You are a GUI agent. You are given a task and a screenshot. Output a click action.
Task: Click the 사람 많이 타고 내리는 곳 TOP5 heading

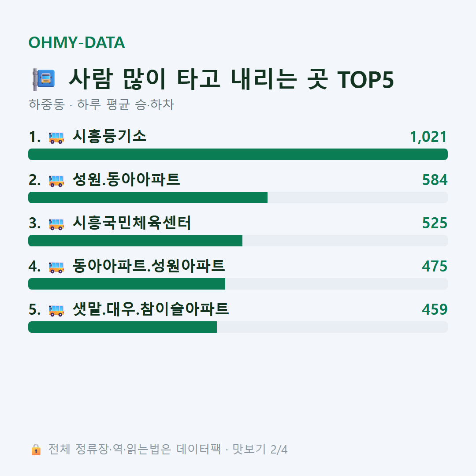click(231, 79)
